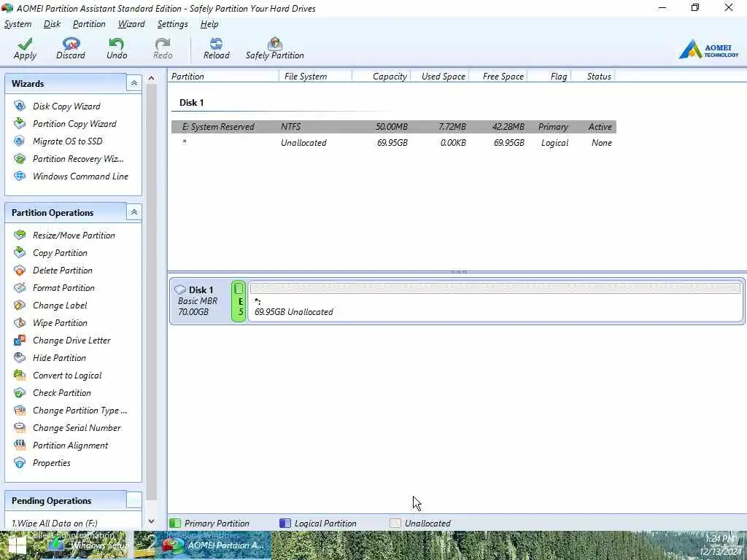
Task: Select the Unallocated row in the partition list
Action: (393, 143)
